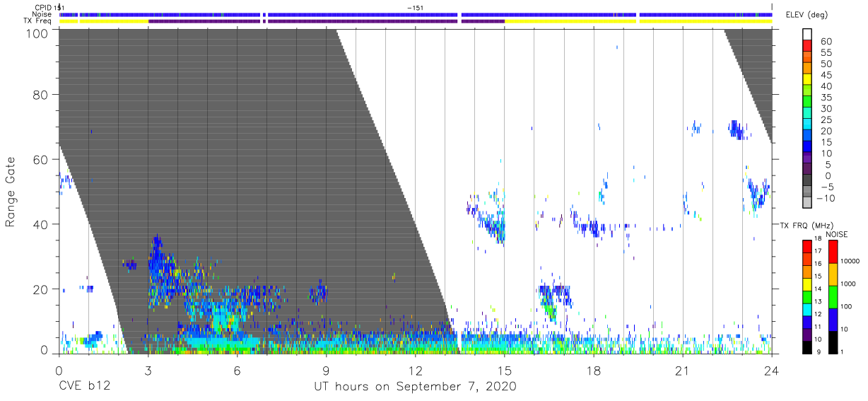Screen dimensions: 868x401
Task: Click the 'NOISE' legend title above the noise bar
Action: tap(836, 234)
